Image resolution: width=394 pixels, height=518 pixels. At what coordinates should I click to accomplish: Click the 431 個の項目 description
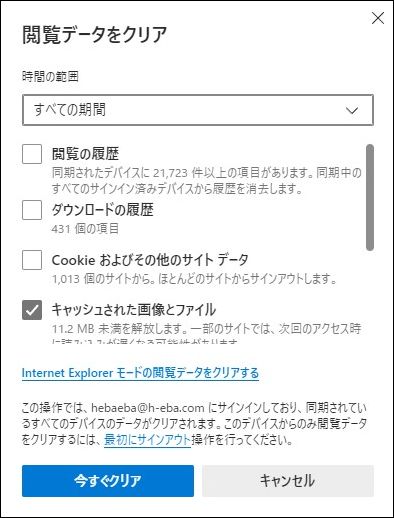pyautogui.click(x=85, y=229)
